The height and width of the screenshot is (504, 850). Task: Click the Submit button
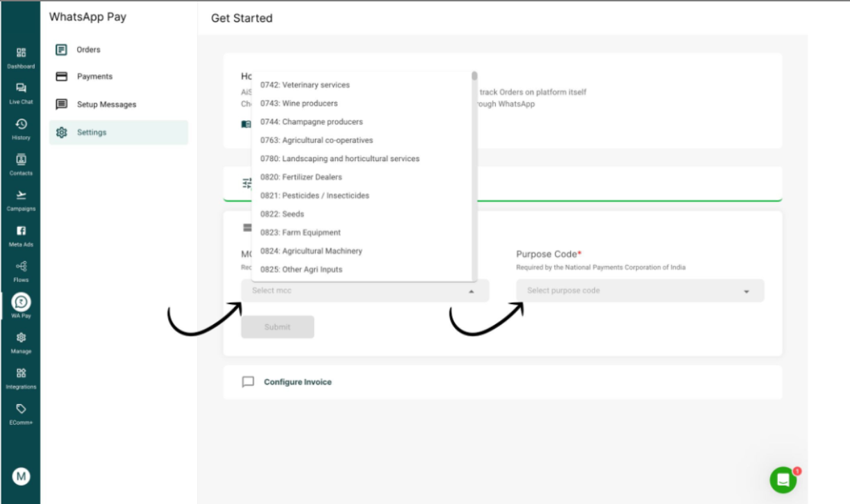click(278, 327)
